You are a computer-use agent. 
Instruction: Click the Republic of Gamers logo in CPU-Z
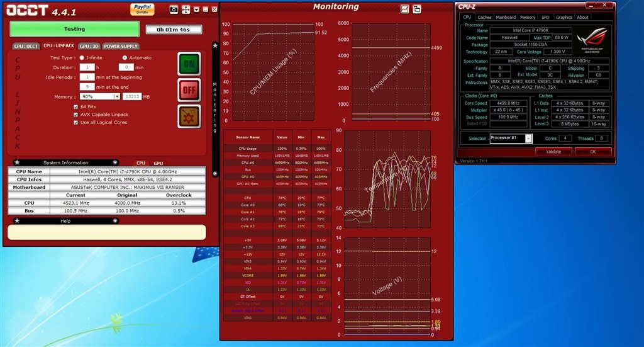592,40
